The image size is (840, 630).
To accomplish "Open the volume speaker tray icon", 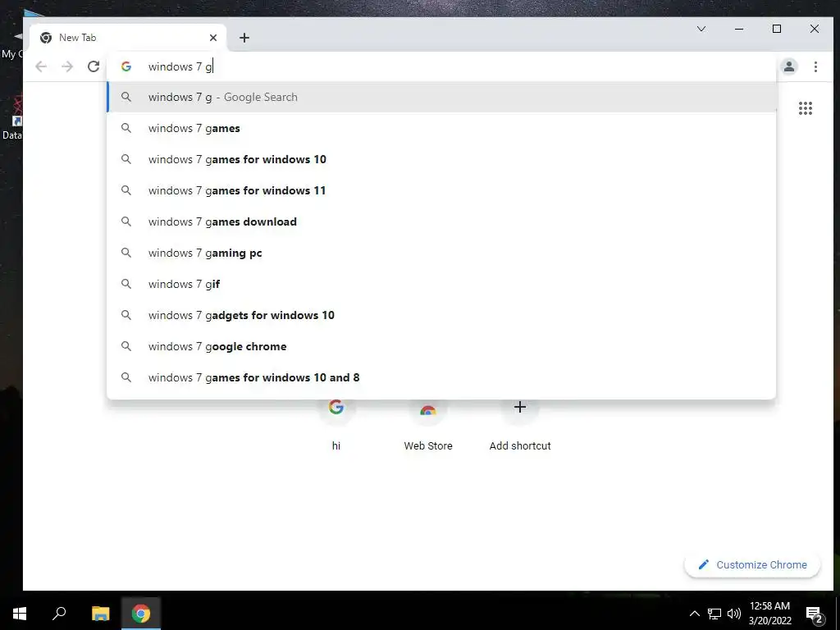I will [734, 614].
